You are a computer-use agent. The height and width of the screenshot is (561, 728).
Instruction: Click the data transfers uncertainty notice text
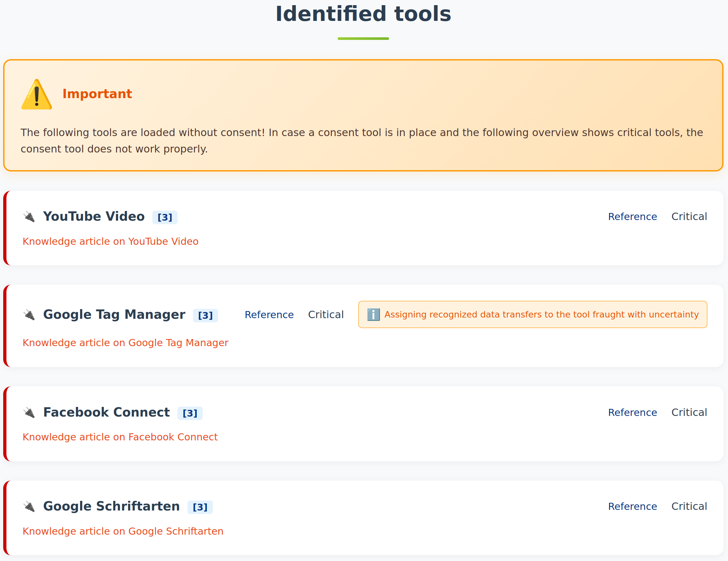541,315
